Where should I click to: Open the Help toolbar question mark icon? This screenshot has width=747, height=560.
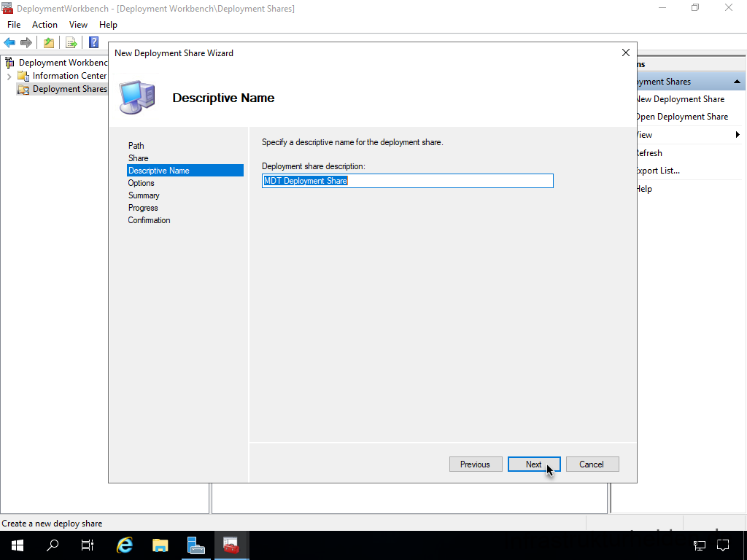tap(93, 42)
